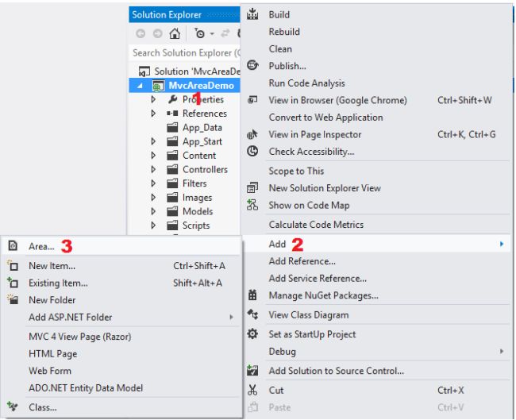516x420 pixels.
Task: Open the Debug submenu arrow
Action: point(502,351)
